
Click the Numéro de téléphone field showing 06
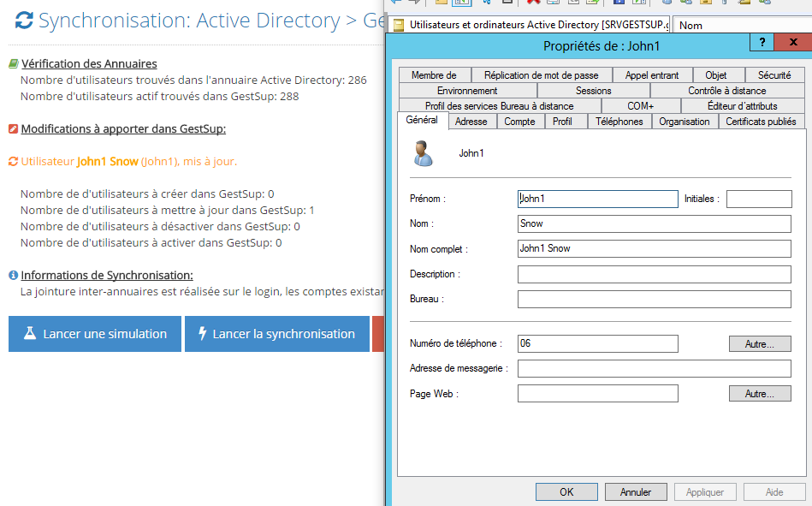tap(597, 343)
